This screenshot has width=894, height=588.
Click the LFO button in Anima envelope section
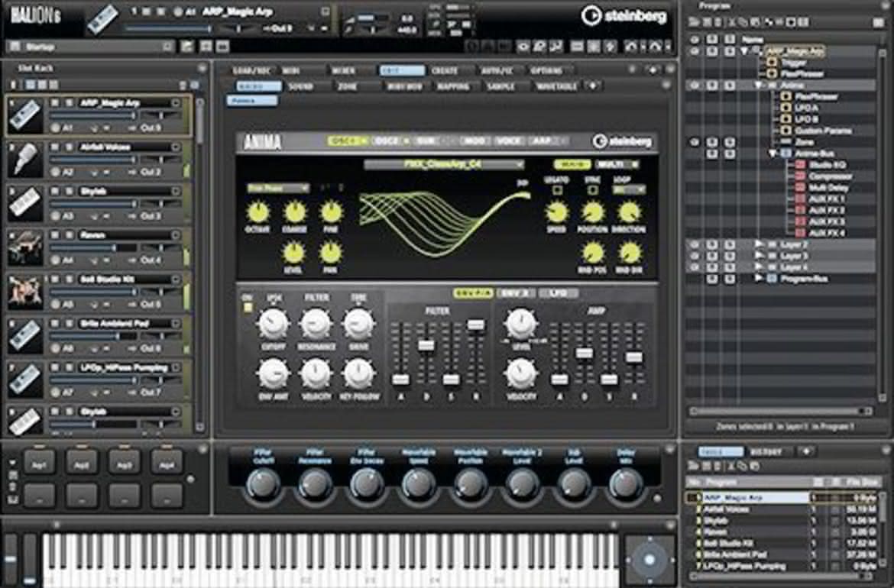point(558,293)
